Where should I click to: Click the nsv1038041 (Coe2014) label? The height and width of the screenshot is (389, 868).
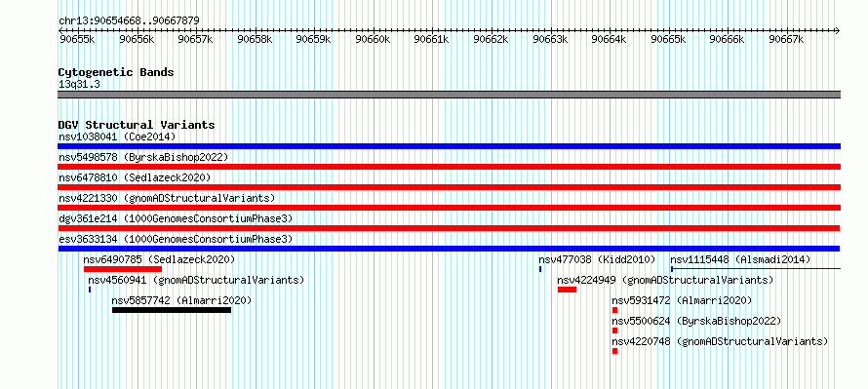[x=117, y=136]
